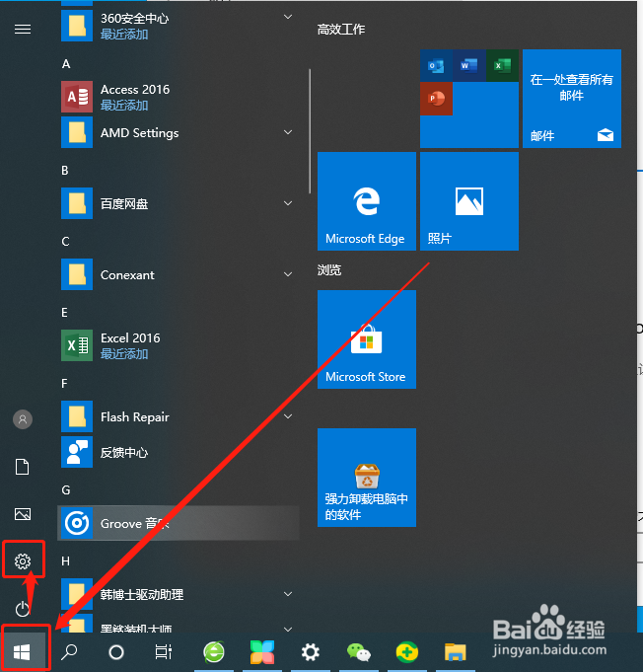Click the 高效工作 group title
This screenshot has width=643, height=672.
point(341,30)
